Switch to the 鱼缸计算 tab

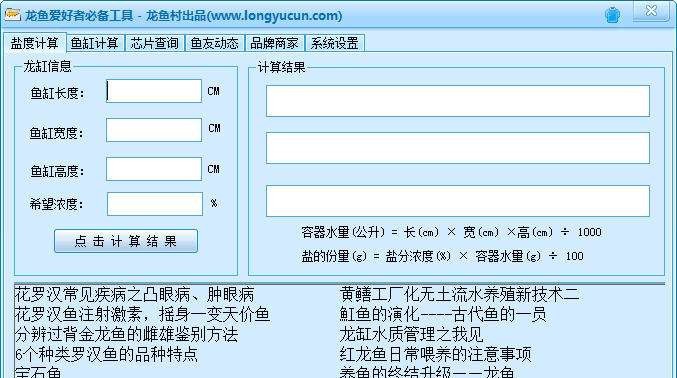tap(95, 43)
